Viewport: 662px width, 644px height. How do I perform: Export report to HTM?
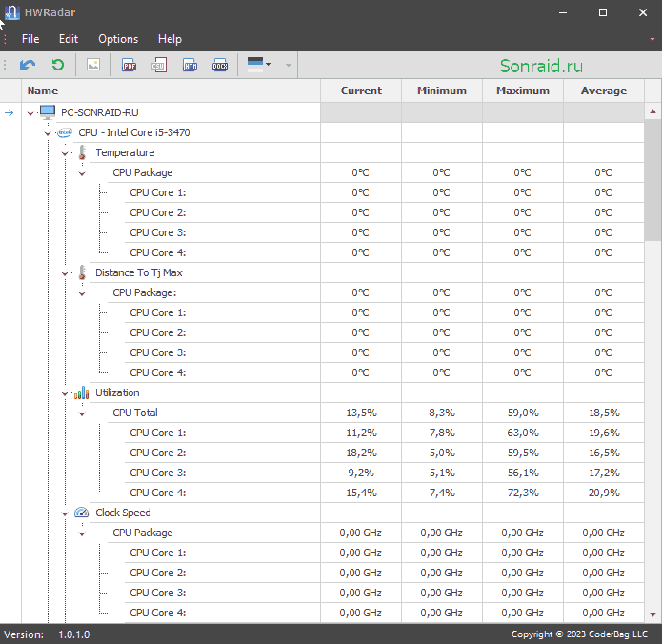click(190, 65)
